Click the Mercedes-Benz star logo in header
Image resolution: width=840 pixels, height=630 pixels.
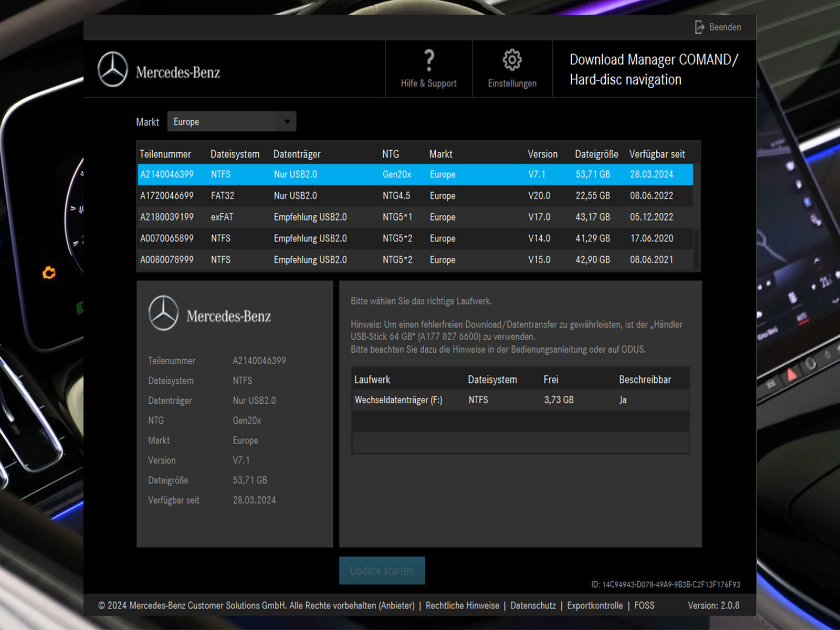(x=113, y=69)
